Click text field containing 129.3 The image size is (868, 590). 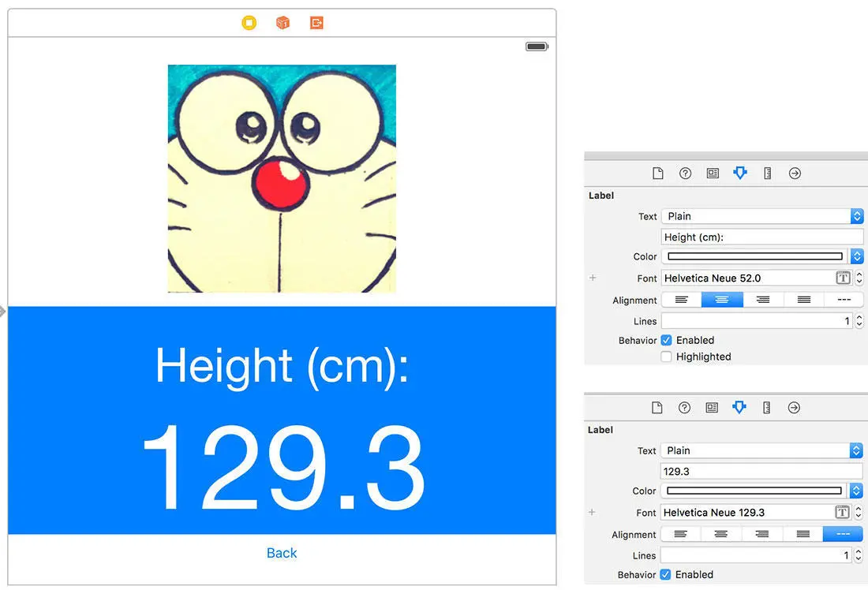761,472
